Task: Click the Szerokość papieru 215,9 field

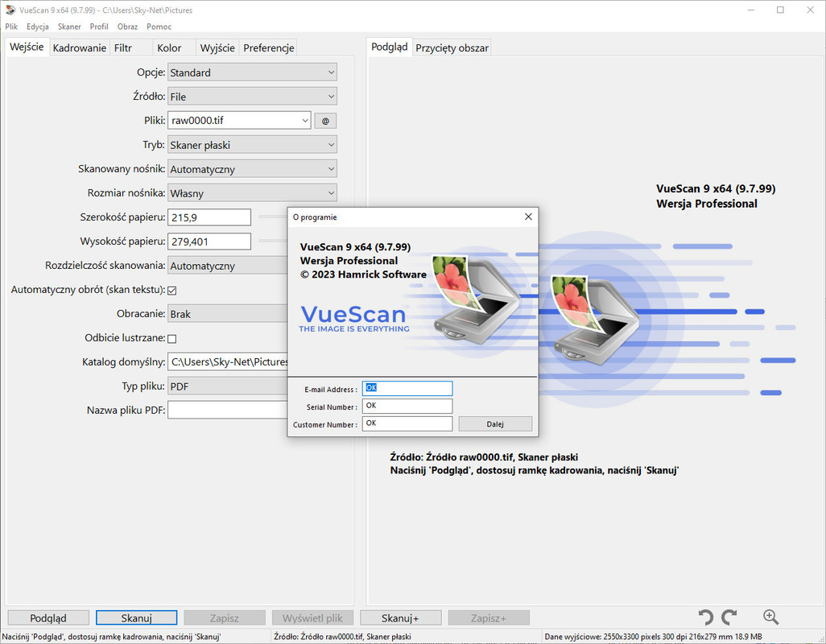Action: point(209,217)
